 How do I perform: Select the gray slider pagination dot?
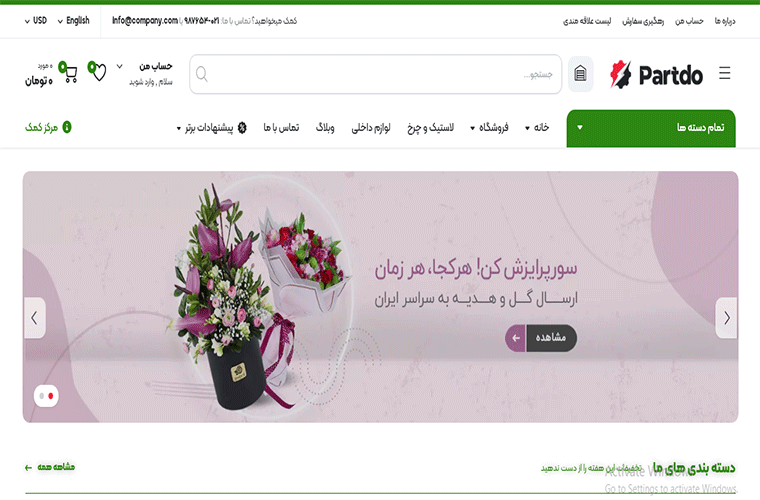pyautogui.click(x=42, y=396)
